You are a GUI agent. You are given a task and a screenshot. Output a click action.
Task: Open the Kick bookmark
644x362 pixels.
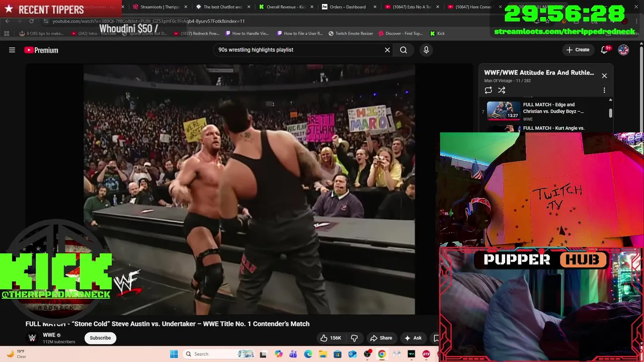click(x=437, y=33)
